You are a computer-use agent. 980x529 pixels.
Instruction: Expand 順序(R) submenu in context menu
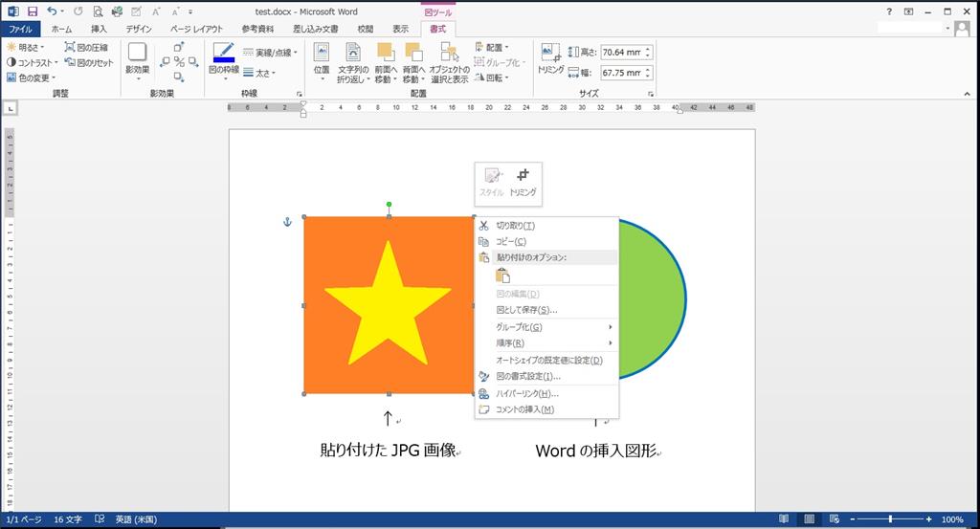click(x=546, y=342)
